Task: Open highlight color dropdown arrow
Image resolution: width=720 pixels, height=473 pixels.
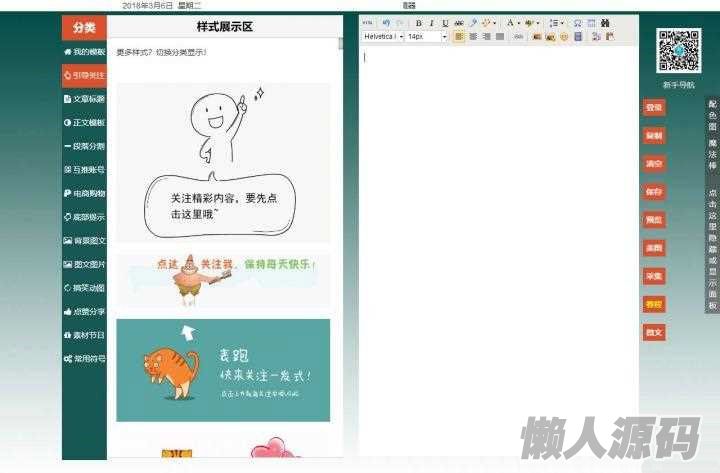Action: [x=538, y=23]
